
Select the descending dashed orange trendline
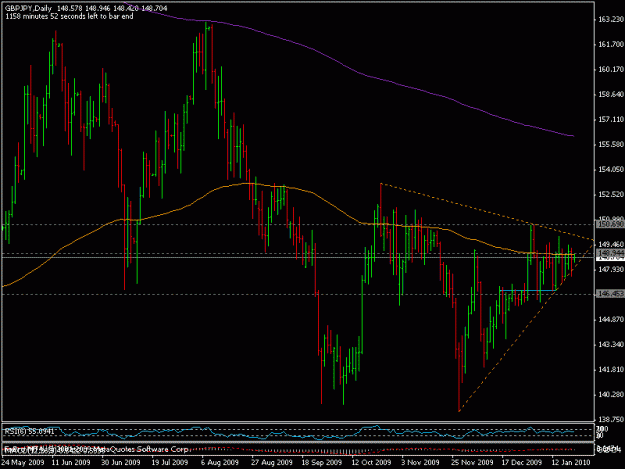(486, 212)
